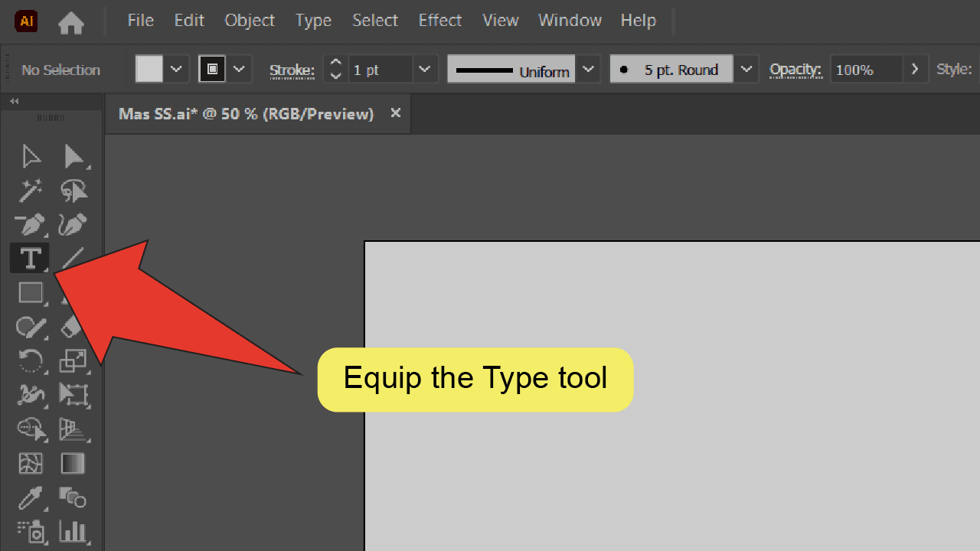Open the Uniform width profile dropdown
Viewport: 980px width, 551px height.
pyautogui.click(x=587, y=70)
